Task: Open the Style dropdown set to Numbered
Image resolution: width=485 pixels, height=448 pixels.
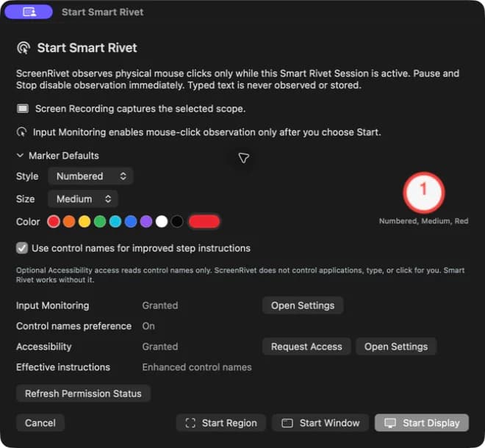Action: point(90,176)
